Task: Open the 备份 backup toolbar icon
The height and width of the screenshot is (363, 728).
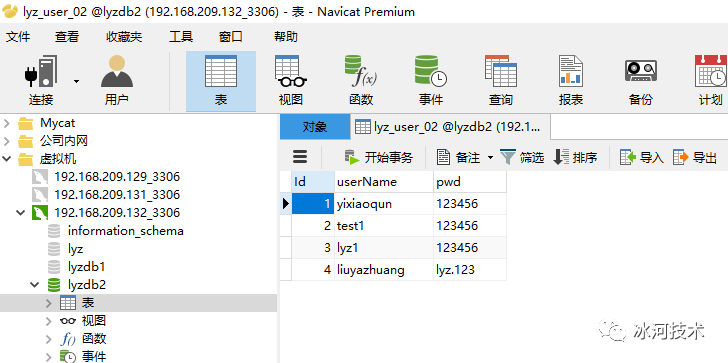Action: click(640, 81)
